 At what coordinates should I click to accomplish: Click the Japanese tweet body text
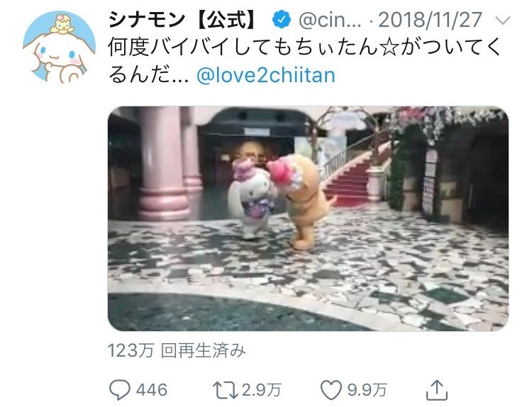[304, 61]
